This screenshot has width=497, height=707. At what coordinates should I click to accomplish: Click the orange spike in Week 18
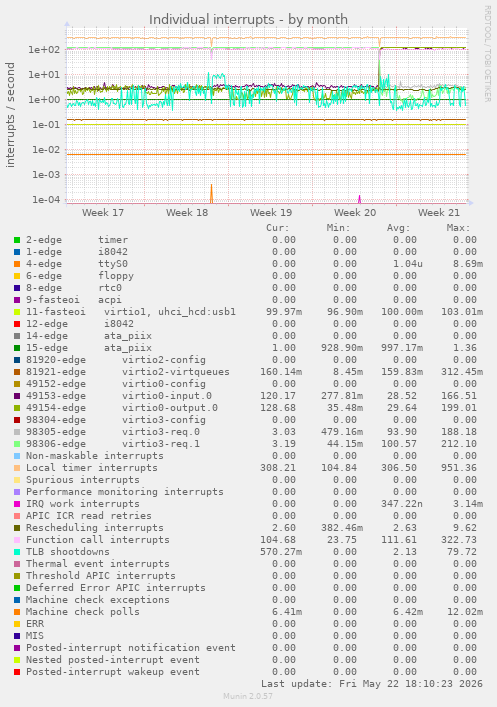pyautogui.click(x=211, y=194)
